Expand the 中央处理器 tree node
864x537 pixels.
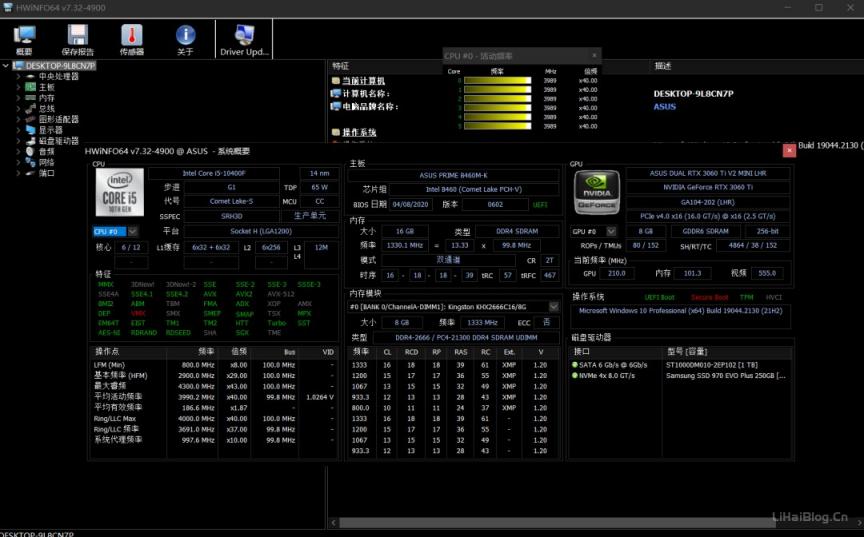(x=18, y=76)
